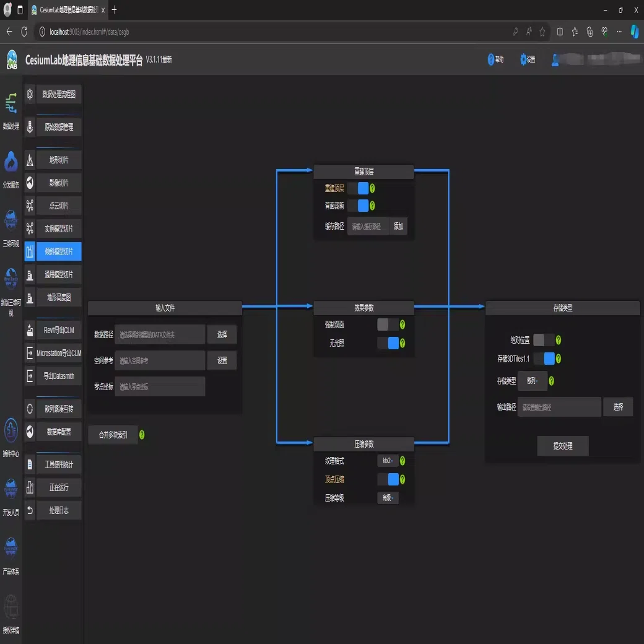Open the 压缩等级 dropdown
644x644 pixels.
point(388,498)
